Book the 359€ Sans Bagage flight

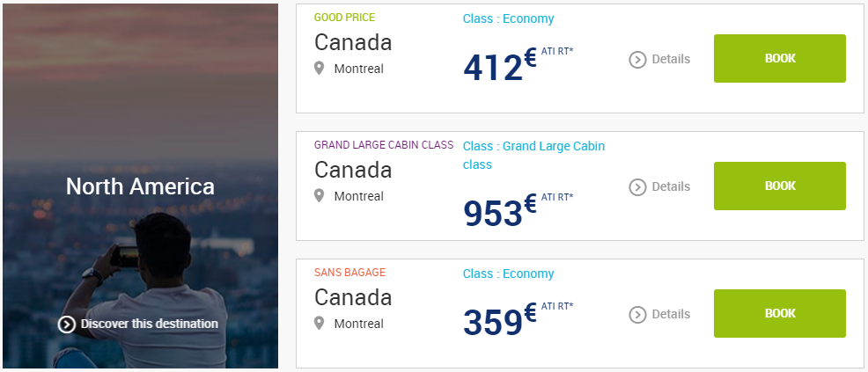(x=779, y=313)
